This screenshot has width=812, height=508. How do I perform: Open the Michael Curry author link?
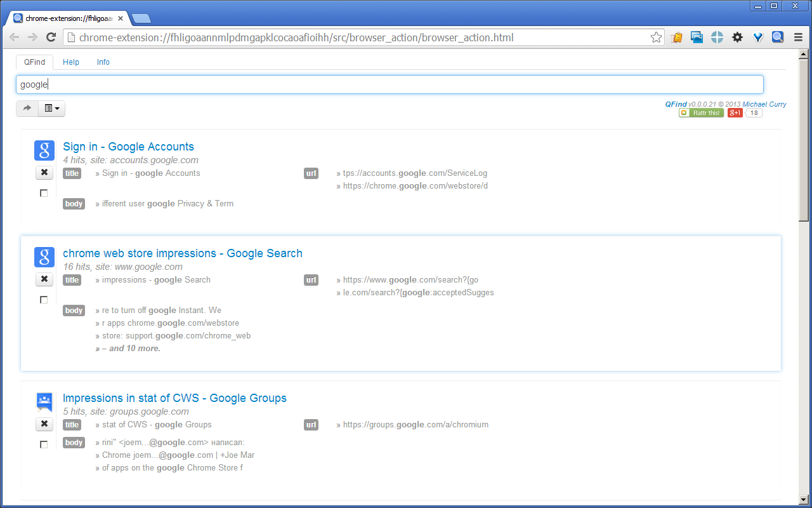(x=764, y=104)
